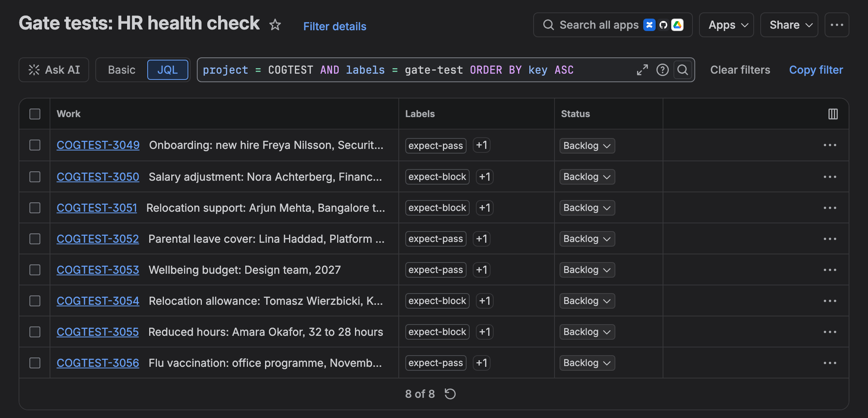This screenshot has height=418, width=868.
Task: Refresh the 8 of 8 results
Action: (x=450, y=394)
